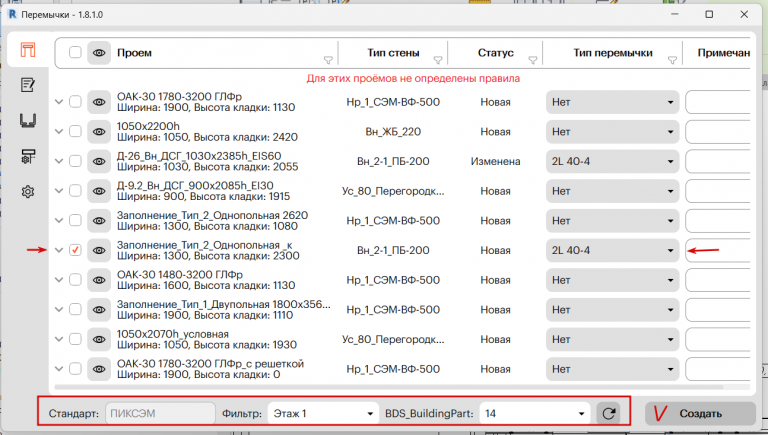
Task: Open the Фильтр Этаж 1 dropdown
Action: click(323, 412)
